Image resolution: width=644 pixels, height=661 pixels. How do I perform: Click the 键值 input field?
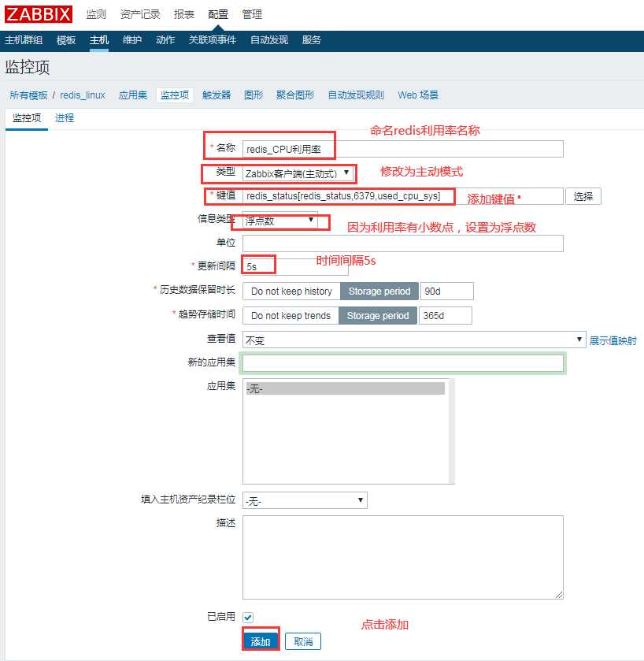[402, 196]
